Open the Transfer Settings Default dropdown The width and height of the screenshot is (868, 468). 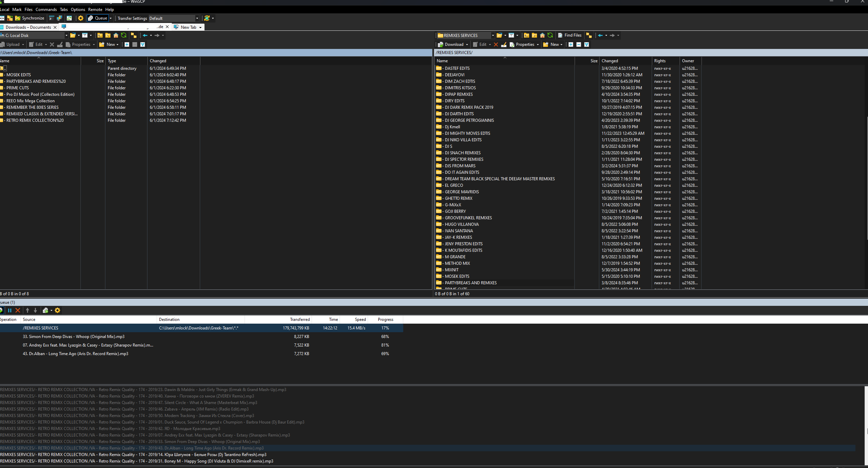197,18
